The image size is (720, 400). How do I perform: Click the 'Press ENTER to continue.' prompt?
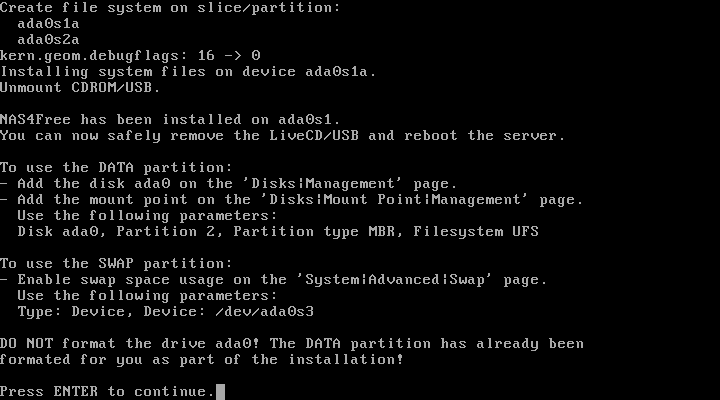point(108,392)
